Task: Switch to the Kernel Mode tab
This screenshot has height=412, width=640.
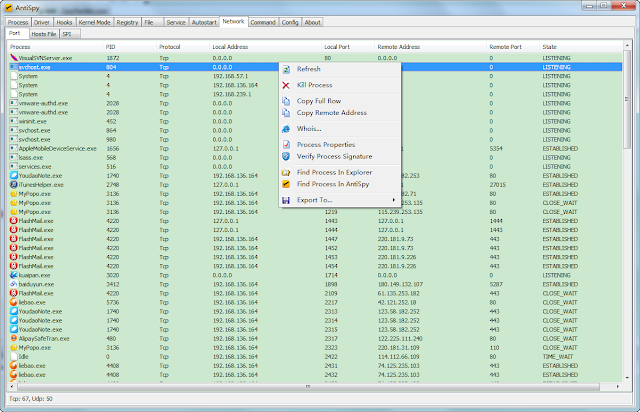Action: click(x=94, y=22)
